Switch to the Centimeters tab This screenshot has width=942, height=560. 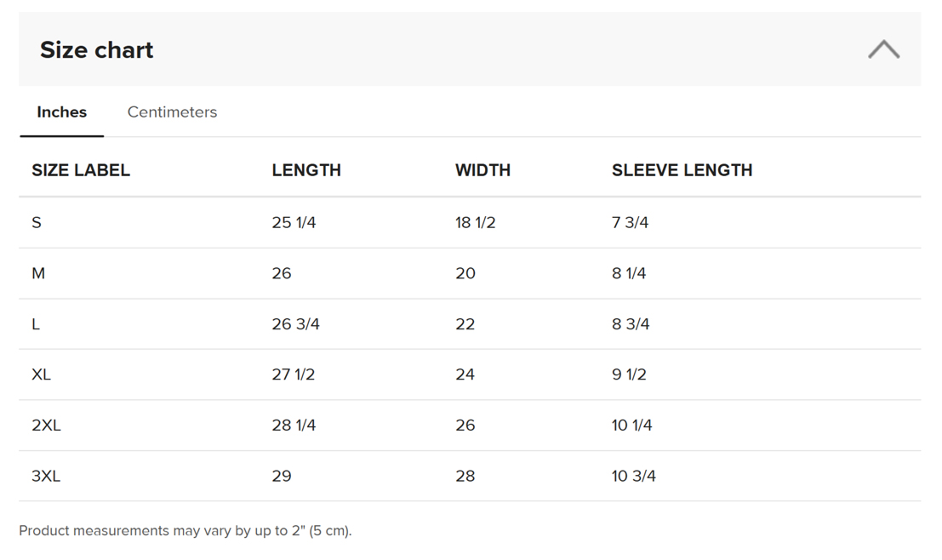(x=172, y=112)
